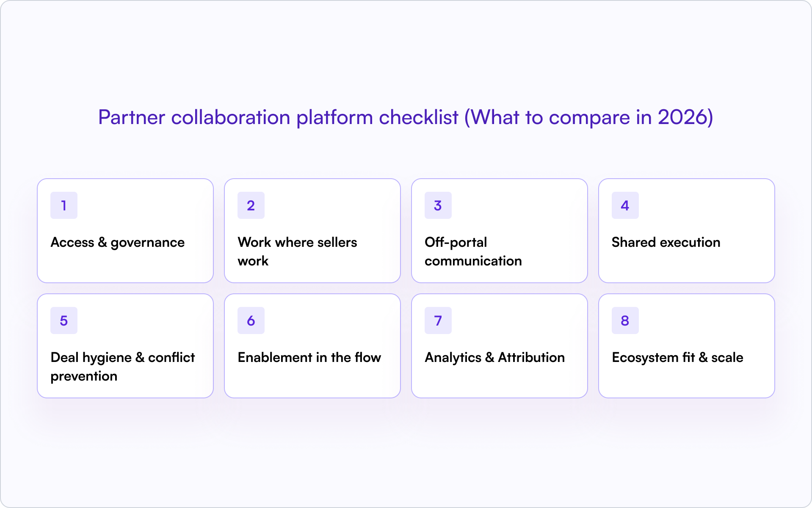Viewport: 812px width, 508px height.
Task: Select the Work where sellers work text
Action: (x=297, y=251)
